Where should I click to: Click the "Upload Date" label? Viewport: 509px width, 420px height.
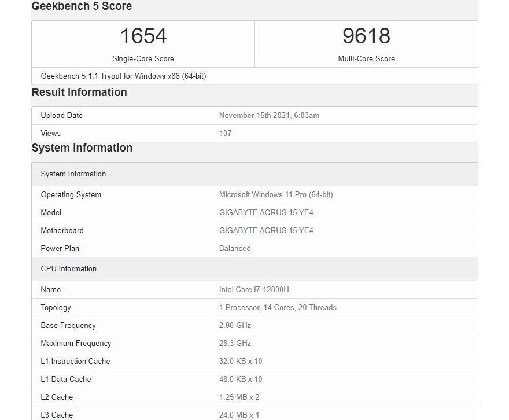[62, 116]
